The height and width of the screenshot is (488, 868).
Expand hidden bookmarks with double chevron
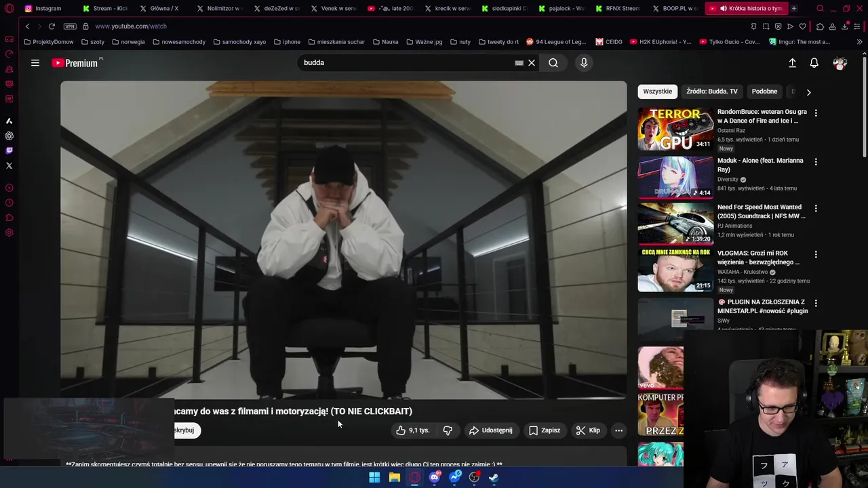click(859, 42)
